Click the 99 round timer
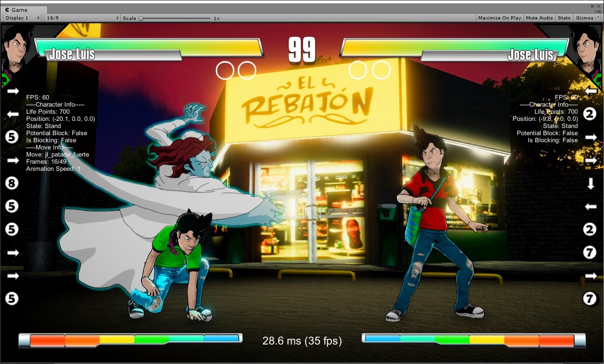The width and height of the screenshot is (604, 364). coord(302,49)
